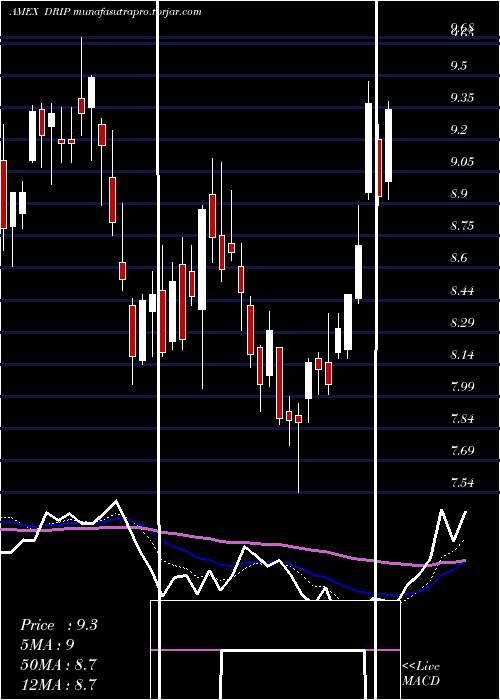Click the 8.6 price axis label
This screenshot has width=500, height=700.
click(x=458, y=258)
